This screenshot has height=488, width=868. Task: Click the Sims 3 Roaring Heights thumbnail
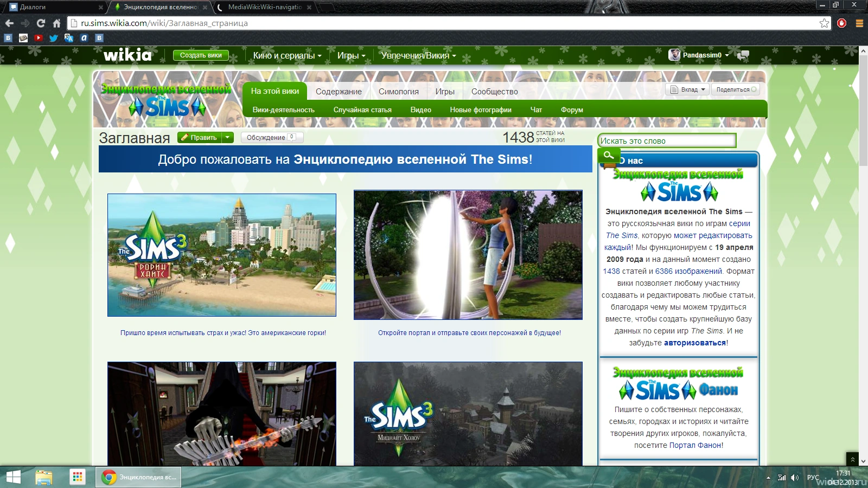pyautogui.click(x=222, y=255)
